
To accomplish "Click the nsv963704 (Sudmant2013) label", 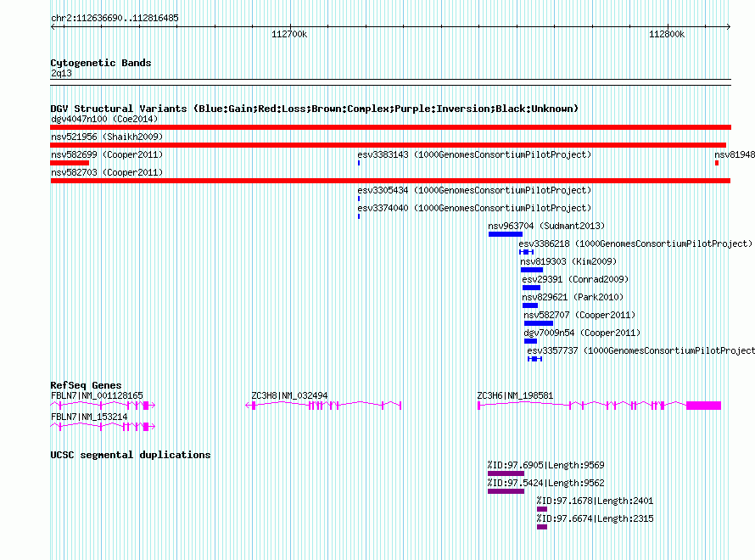I will (546, 226).
